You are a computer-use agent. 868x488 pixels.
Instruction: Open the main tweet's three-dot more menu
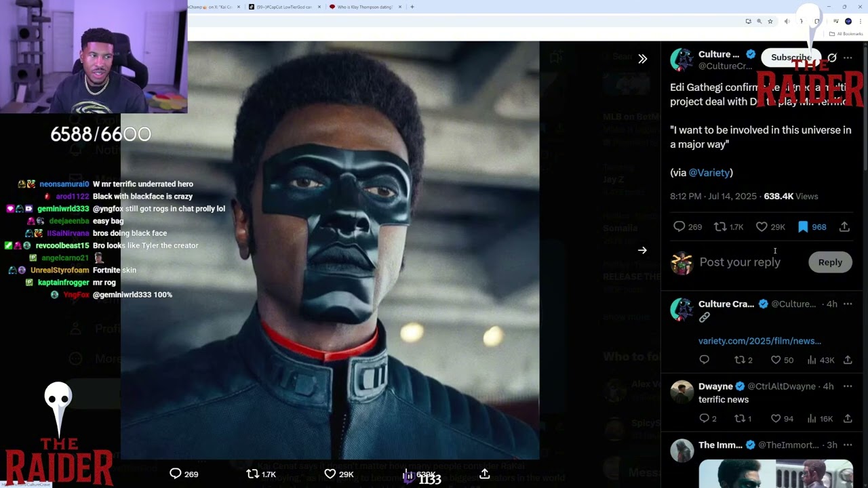[848, 58]
